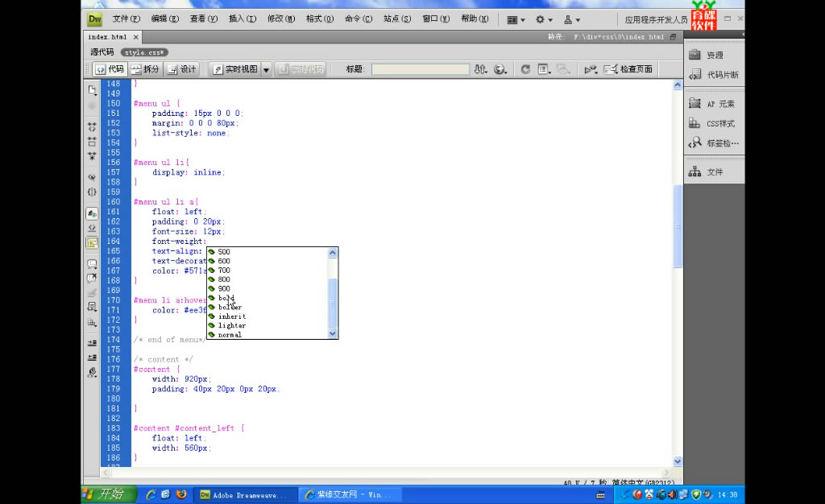825x504 pixels.
Task: Click the code hint list scroll-up arrow
Action: tap(333, 253)
